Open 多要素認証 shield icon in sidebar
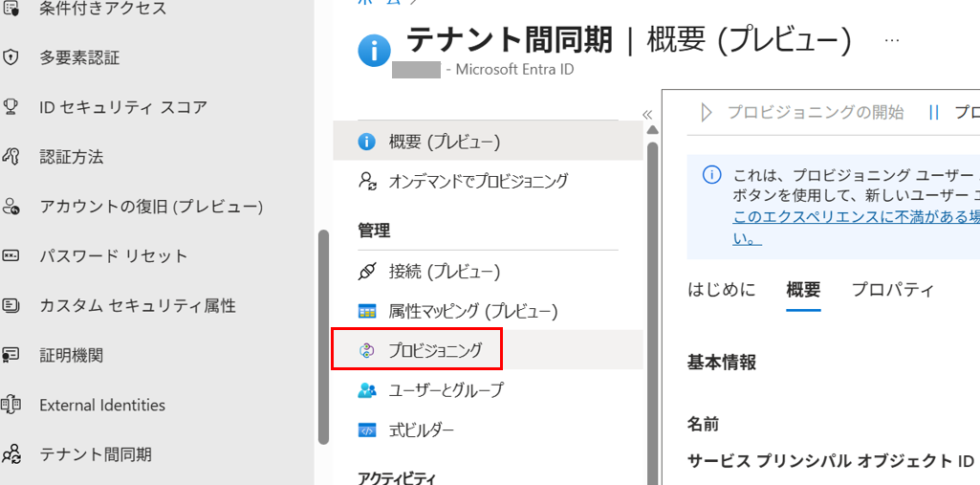 (x=11, y=58)
